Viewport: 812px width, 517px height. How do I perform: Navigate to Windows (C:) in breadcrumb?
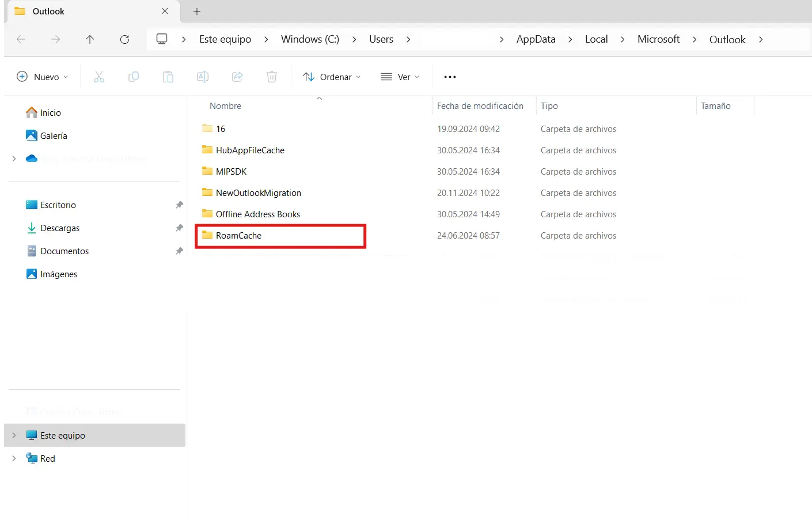[310, 39]
